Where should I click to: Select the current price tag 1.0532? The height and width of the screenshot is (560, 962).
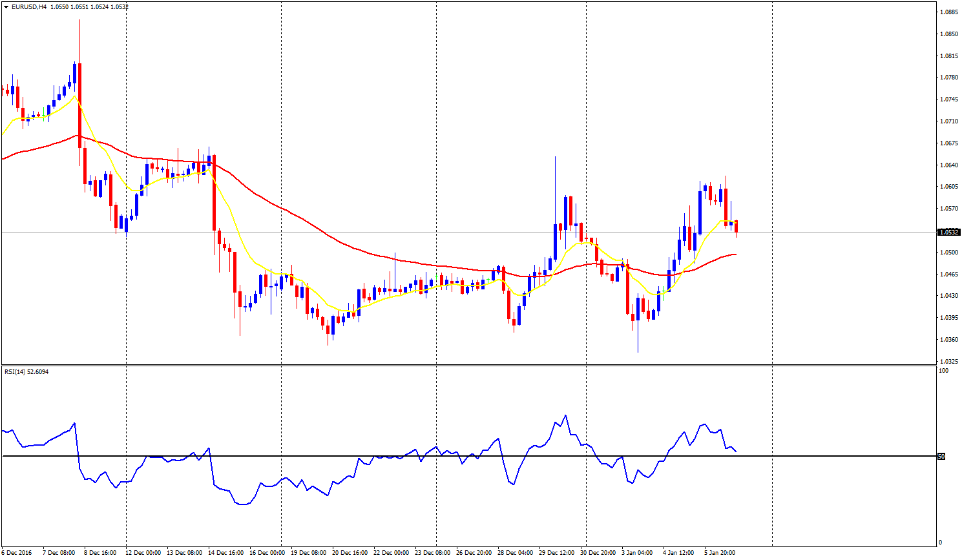(x=949, y=232)
